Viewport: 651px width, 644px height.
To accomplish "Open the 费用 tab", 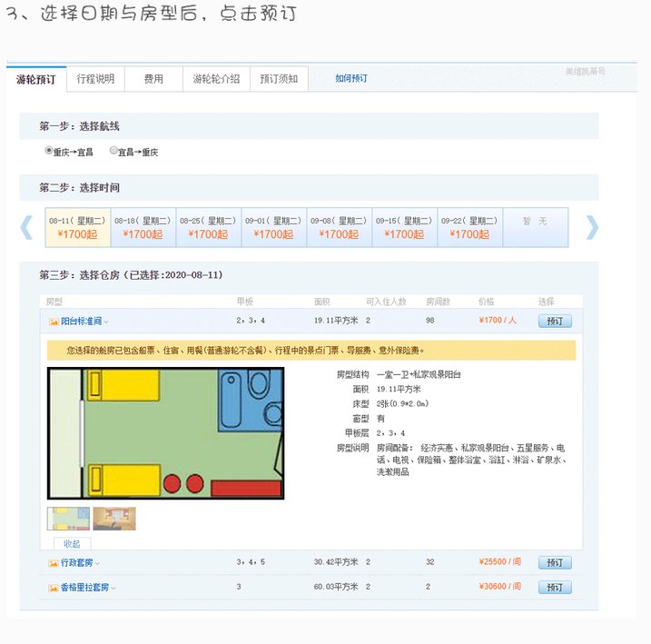I will click(x=153, y=79).
